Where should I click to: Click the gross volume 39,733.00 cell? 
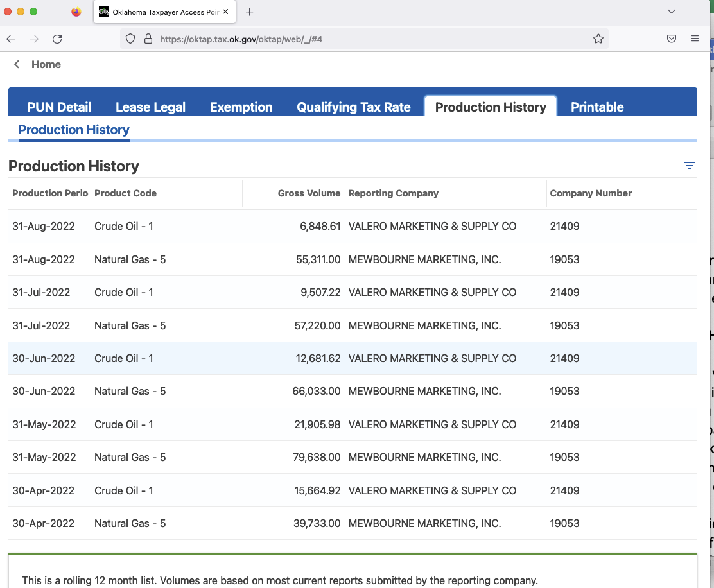pyautogui.click(x=317, y=523)
